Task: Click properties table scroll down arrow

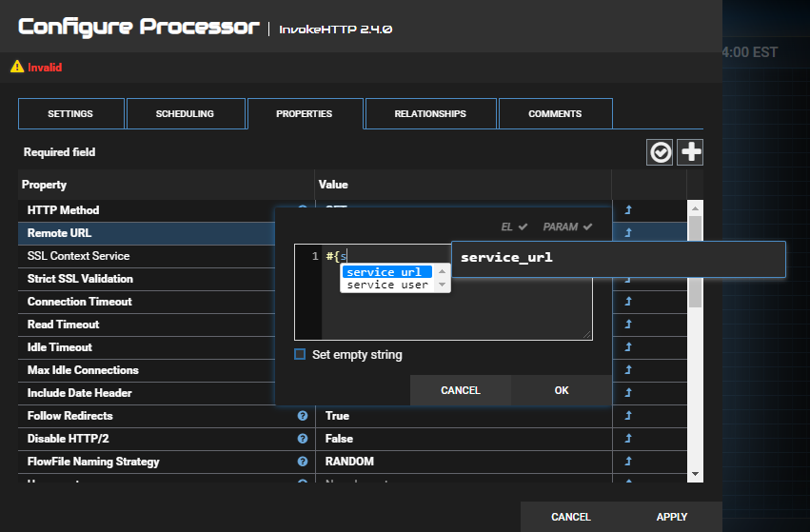Action: 696,474
